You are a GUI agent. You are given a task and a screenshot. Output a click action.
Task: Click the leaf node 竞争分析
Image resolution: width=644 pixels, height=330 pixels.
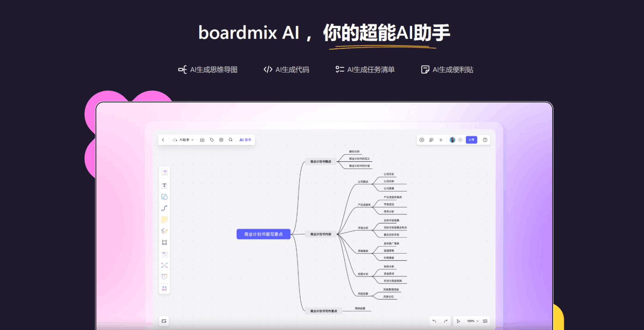(x=389, y=212)
